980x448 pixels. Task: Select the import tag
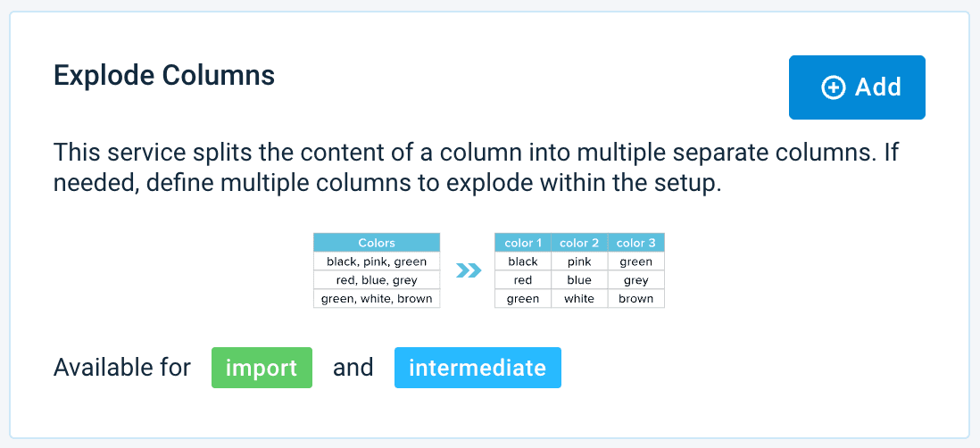[262, 368]
